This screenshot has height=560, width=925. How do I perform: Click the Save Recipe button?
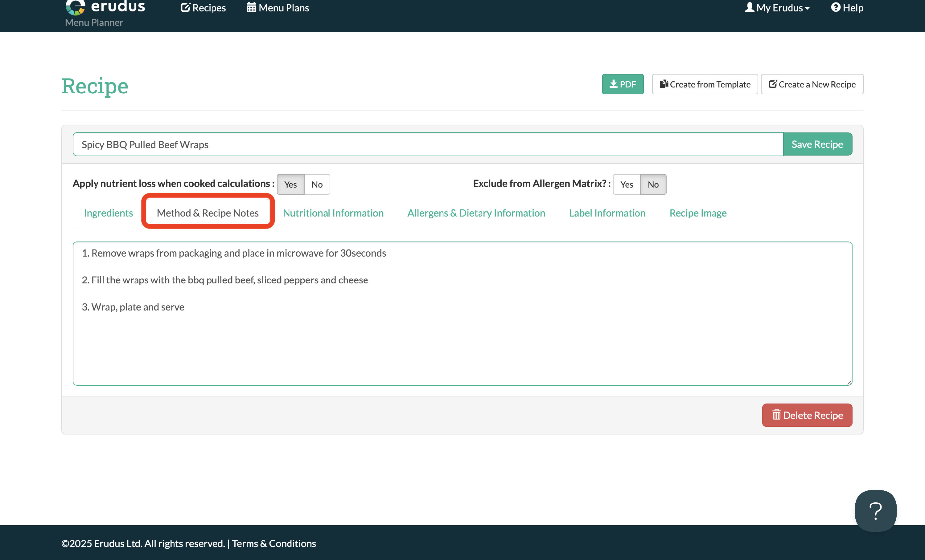click(x=817, y=144)
